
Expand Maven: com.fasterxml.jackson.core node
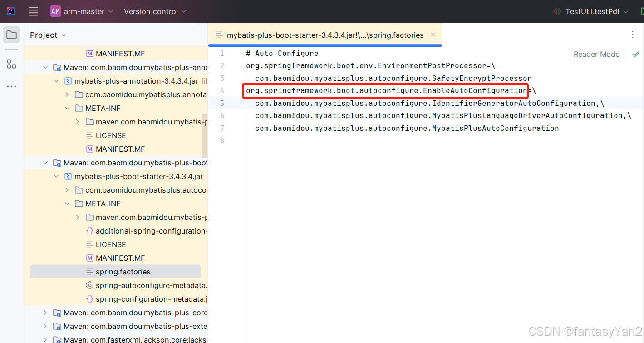(45, 339)
